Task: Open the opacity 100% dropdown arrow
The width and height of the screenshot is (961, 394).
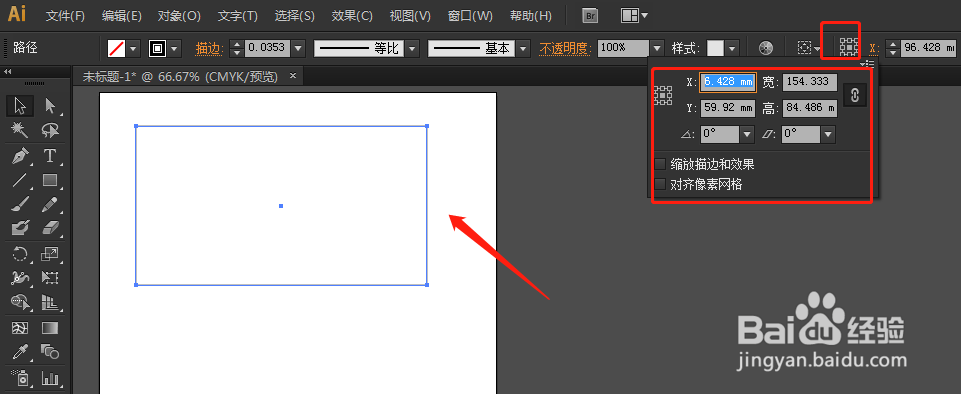Action: point(657,48)
